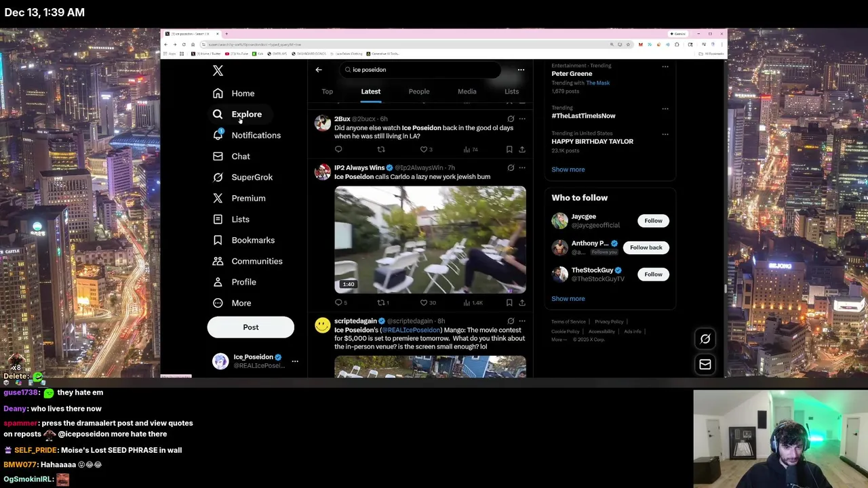The width and height of the screenshot is (868, 488).
Task: Follow Jaycgee
Action: tap(653, 221)
